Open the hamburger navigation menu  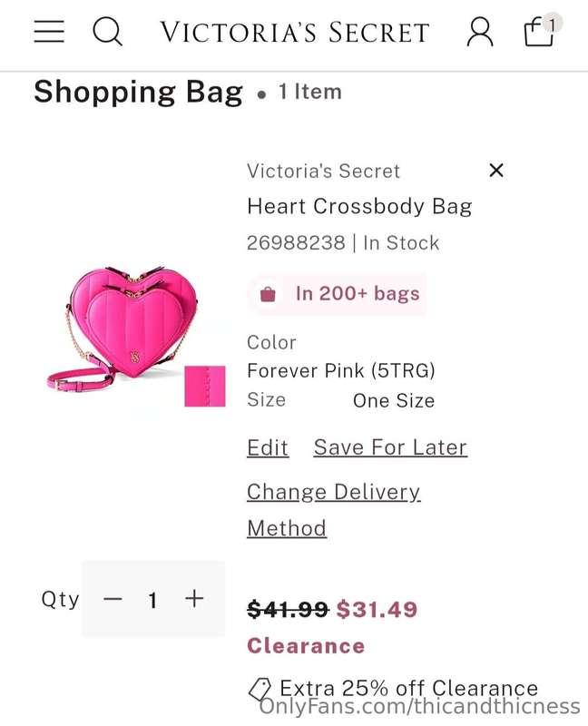pos(49,32)
